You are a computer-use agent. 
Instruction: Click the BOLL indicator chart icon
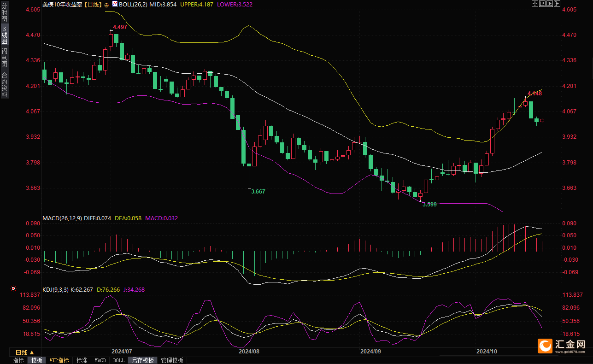[115, 4]
